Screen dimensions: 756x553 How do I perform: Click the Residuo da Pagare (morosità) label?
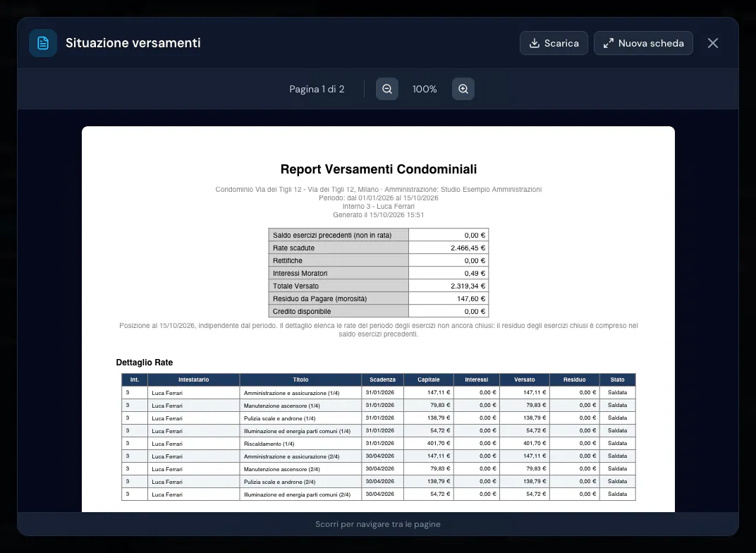click(319, 299)
